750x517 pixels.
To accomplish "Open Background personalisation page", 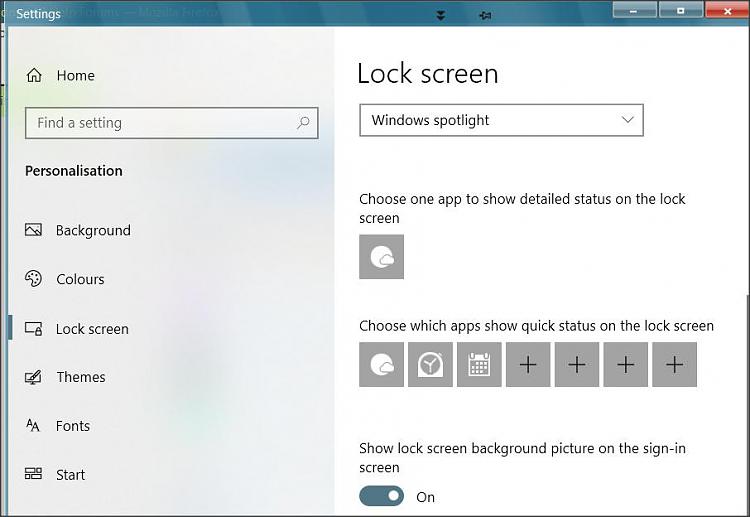I will pyautogui.click(x=93, y=231).
